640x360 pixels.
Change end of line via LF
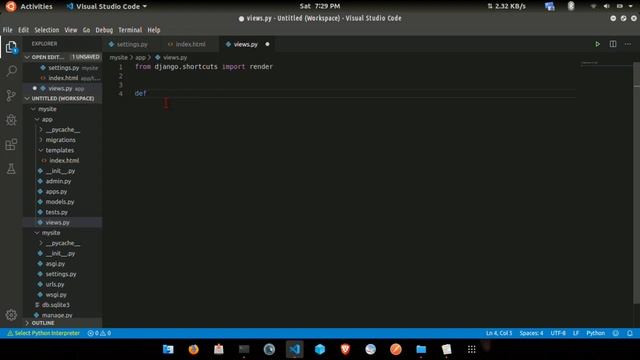tap(576, 333)
